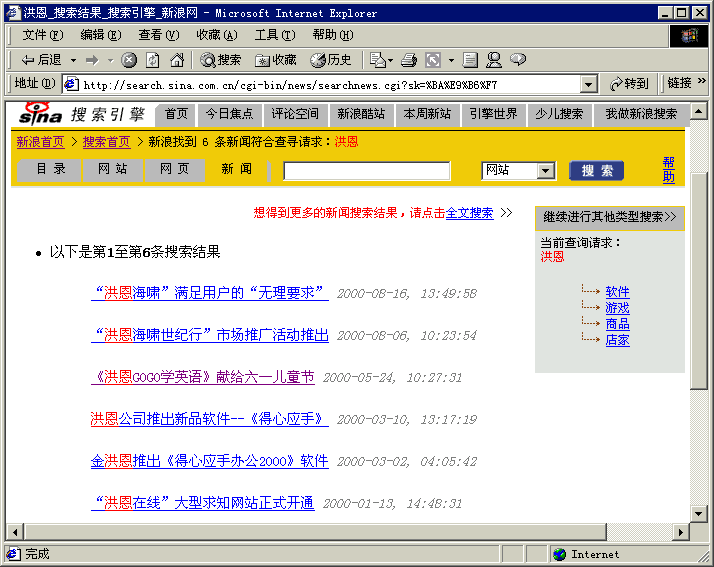Expand the Links (链接) toolbar chevron

coord(702,81)
